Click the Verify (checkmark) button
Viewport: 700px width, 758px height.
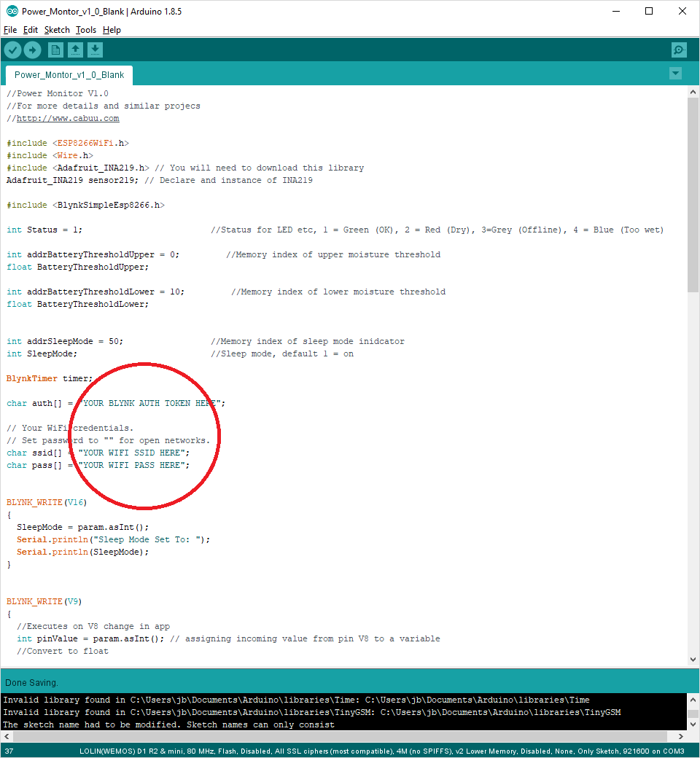[x=12, y=50]
